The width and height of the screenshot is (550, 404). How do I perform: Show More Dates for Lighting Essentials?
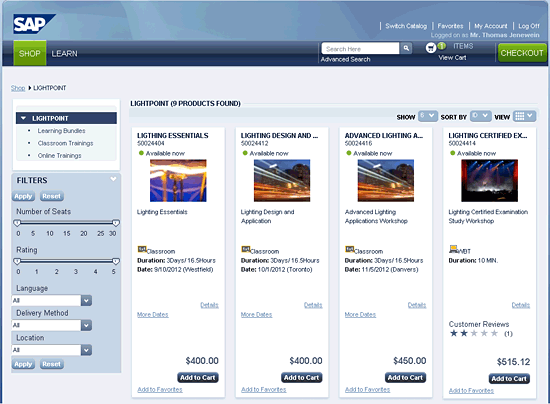(x=153, y=315)
